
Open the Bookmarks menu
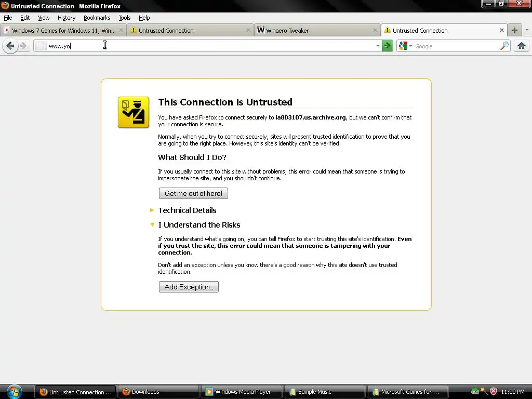click(x=97, y=18)
